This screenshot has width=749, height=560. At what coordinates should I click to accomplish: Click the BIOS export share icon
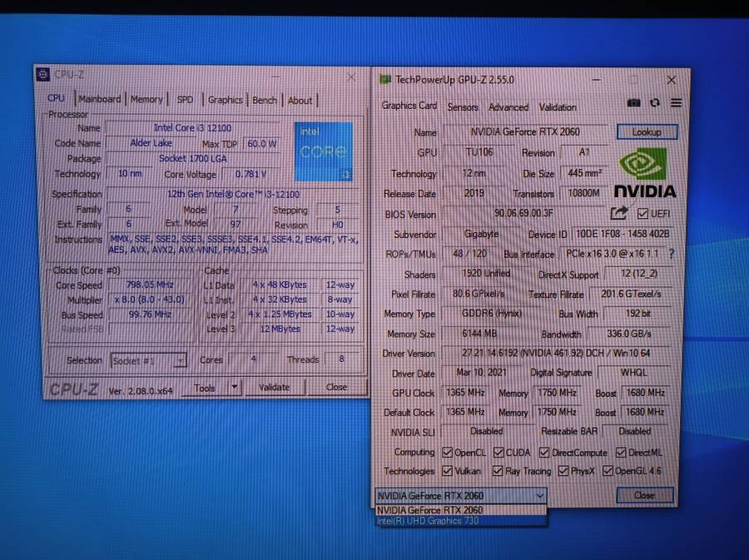pos(619,214)
